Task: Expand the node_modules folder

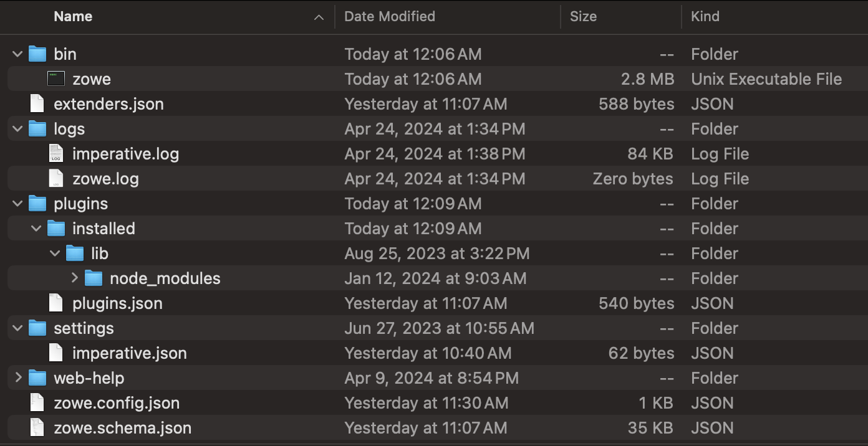Action: point(74,278)
